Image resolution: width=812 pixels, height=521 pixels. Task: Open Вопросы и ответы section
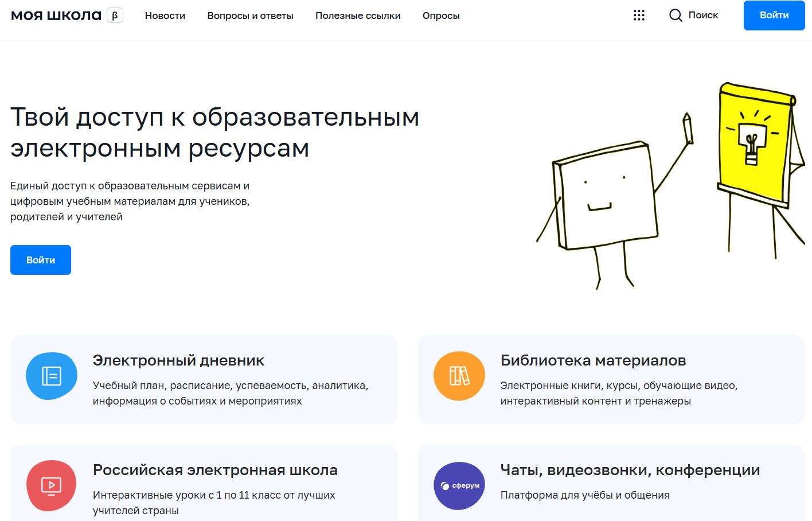point(251,15)
